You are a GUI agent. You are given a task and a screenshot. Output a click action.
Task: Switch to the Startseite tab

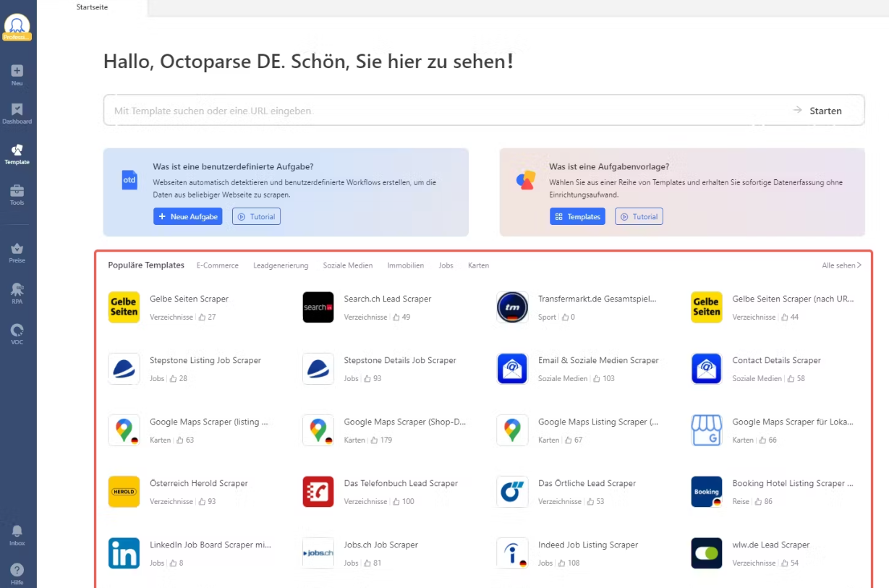click(x=92, y=7)
